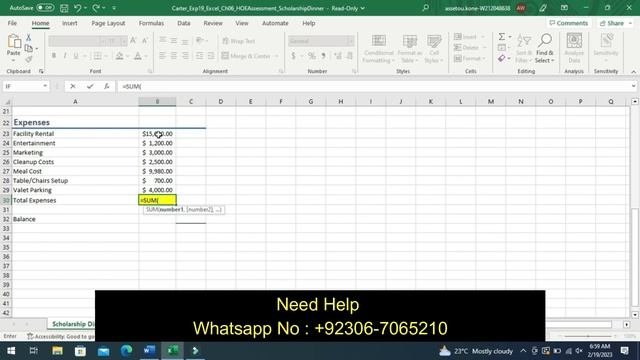This screenshot has width=640, height=360.
Task: Toggle Italic formatting
Action: tap(65, 56)
